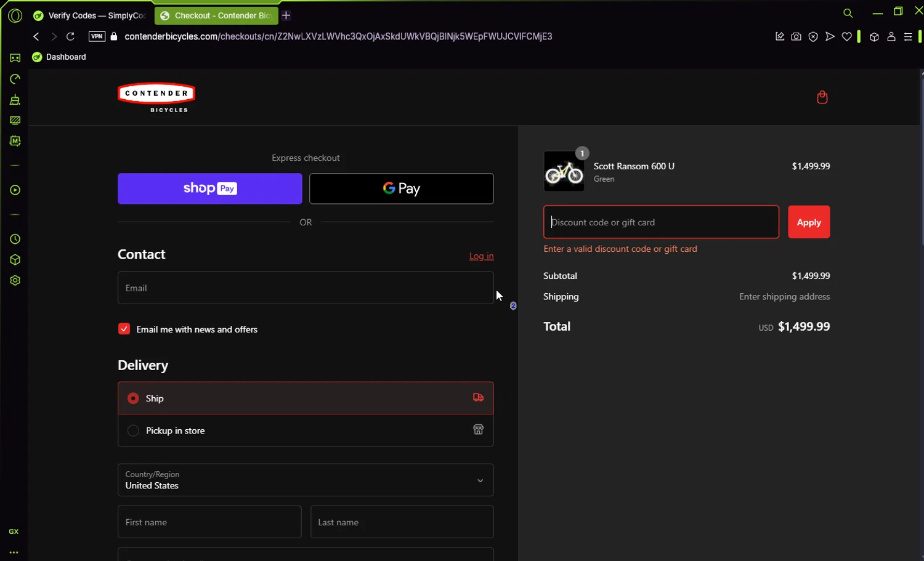Focus the Email input field
Screen dimensions: 924x561
tap(306, 288)
